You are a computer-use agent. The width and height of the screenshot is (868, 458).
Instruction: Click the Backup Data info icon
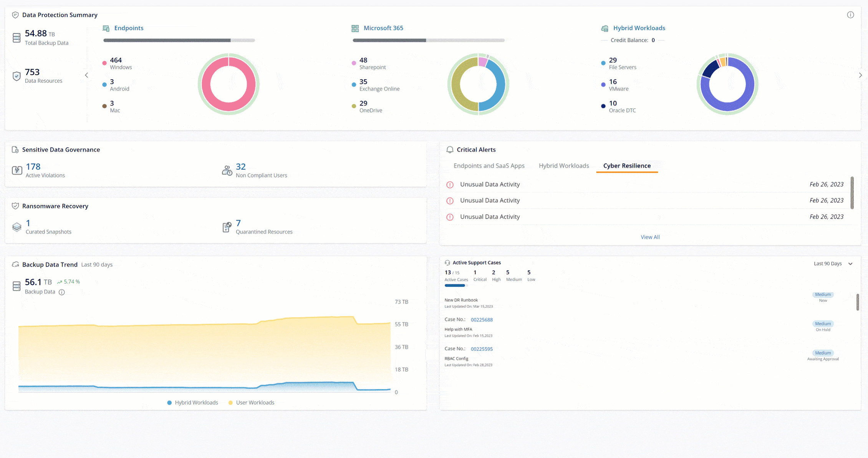click(x=62, y=292)
